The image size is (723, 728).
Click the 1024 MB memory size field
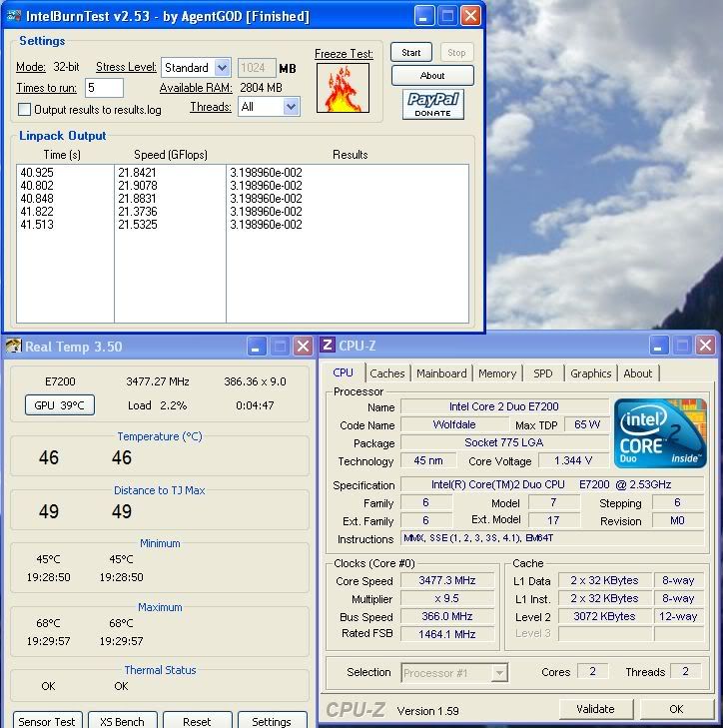click(257, 68)
